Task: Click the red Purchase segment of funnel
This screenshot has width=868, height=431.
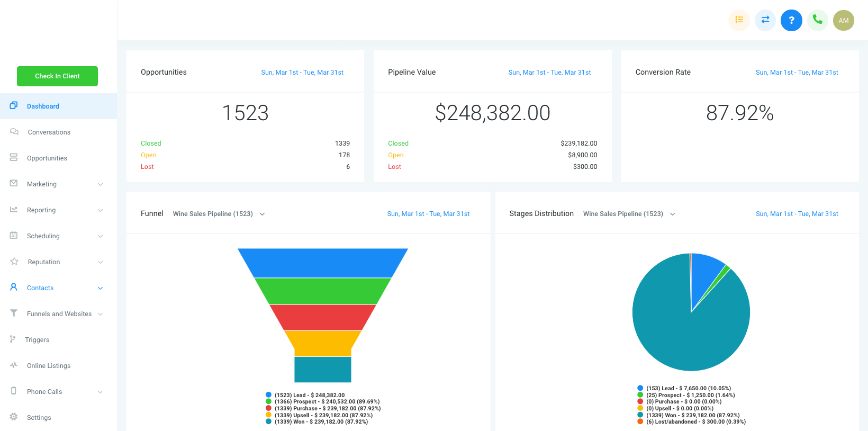Action: tap(323, 317)
